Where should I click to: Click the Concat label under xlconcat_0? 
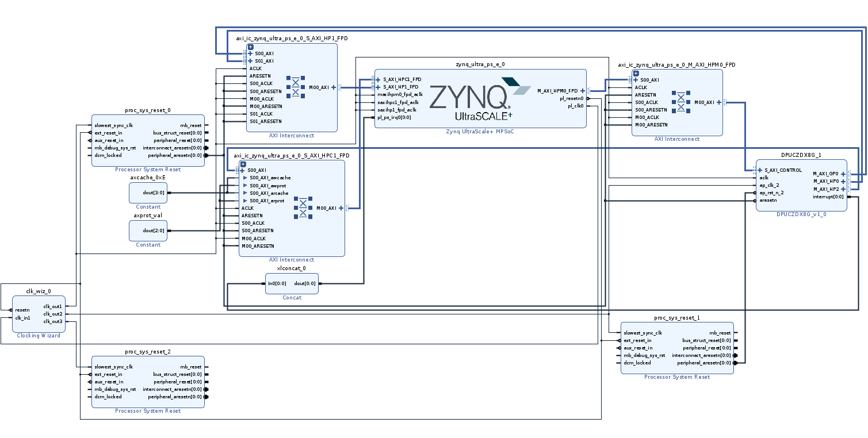click(x=292, y=298)
